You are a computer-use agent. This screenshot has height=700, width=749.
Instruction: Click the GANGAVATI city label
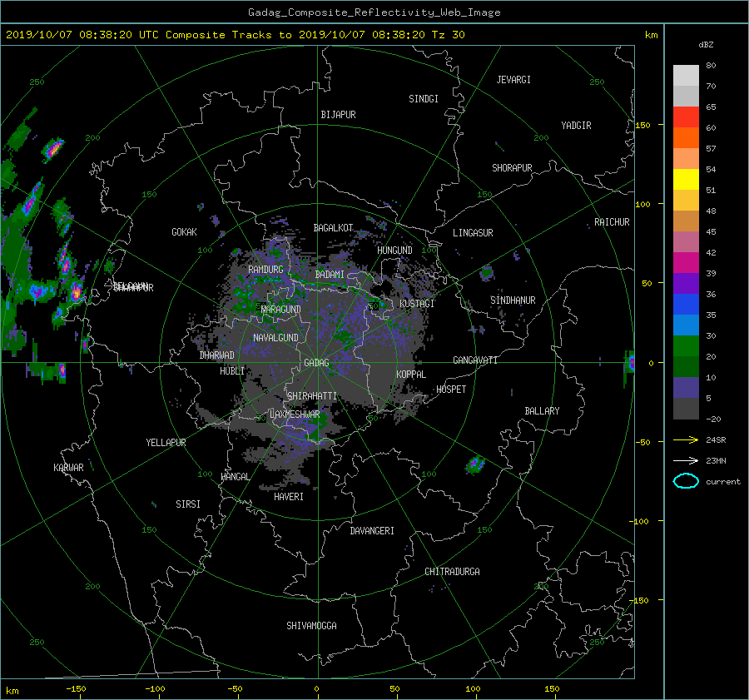[475, 360]
